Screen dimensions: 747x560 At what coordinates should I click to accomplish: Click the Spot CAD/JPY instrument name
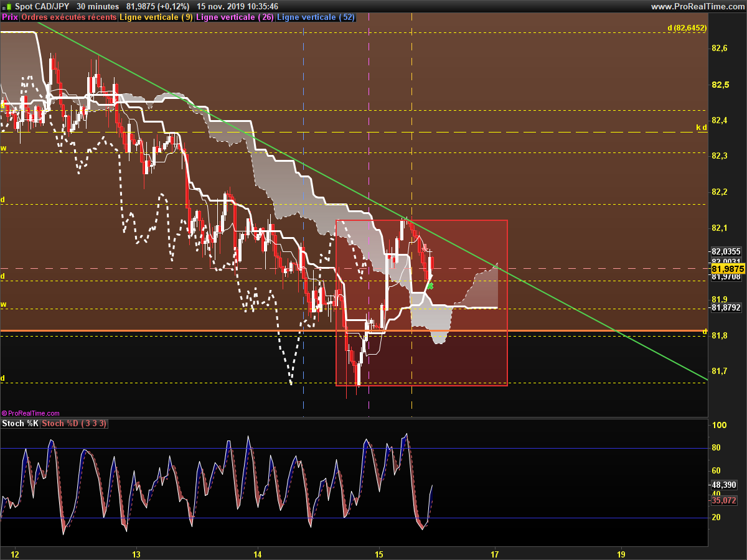(x=42, y=6)
